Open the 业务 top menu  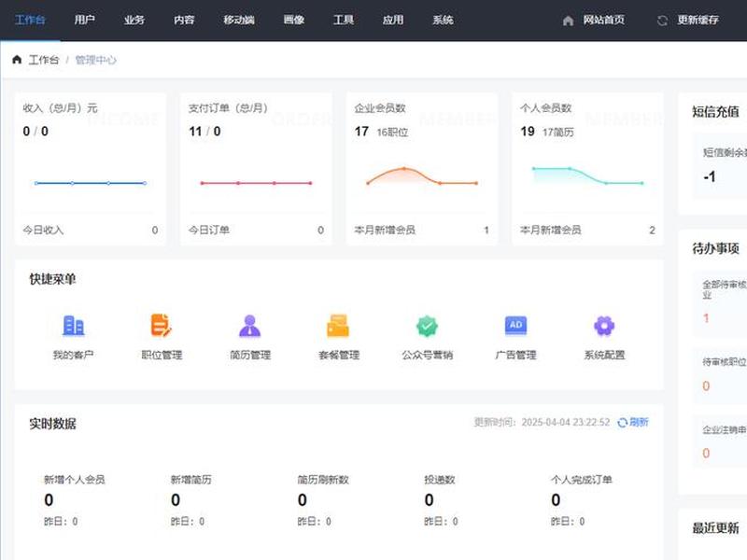pyautogui.click(x=134, y=20)
